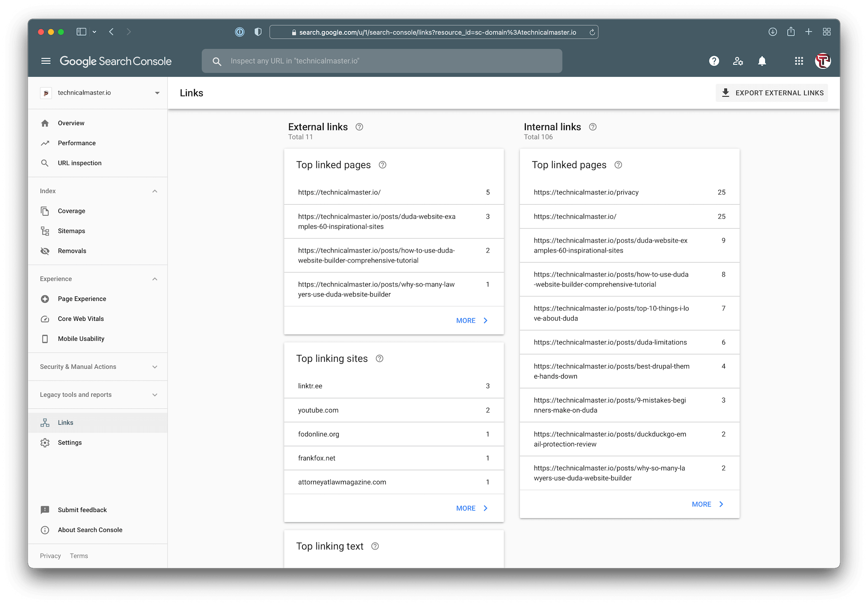Click the help icon beside External links
The image size is (868, 605).
359,127
